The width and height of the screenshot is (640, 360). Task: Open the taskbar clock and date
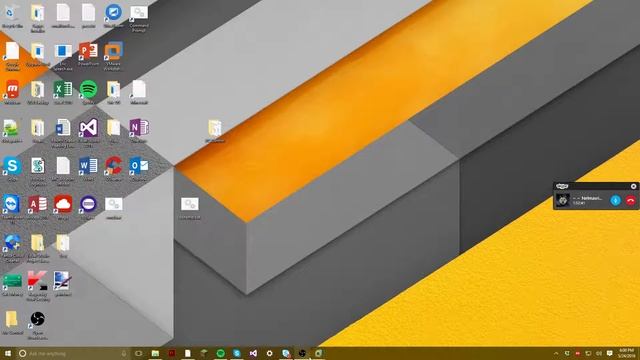pyautogui.click(x=626, y=353)
